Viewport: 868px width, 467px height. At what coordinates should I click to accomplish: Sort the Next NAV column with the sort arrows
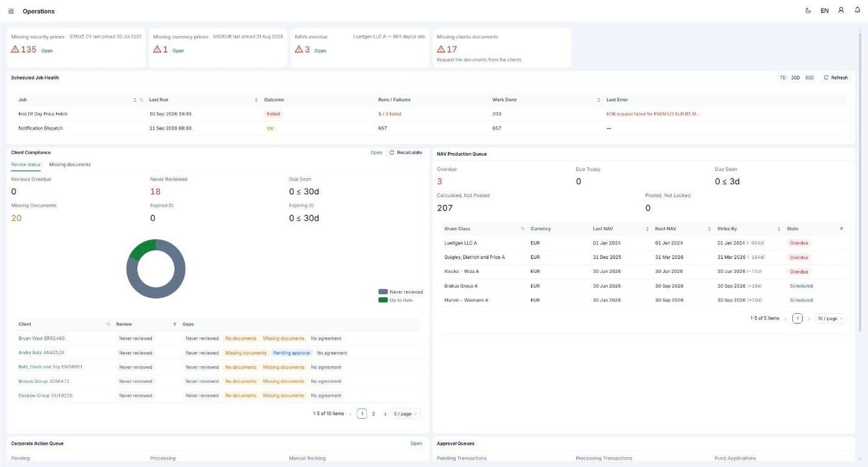tap(710, 229)
